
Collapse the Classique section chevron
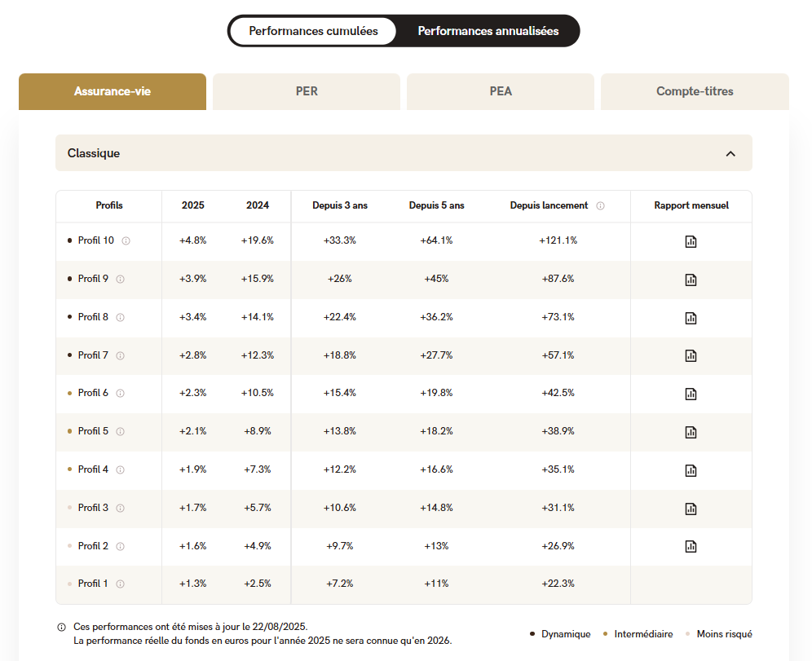coord(730,153)
